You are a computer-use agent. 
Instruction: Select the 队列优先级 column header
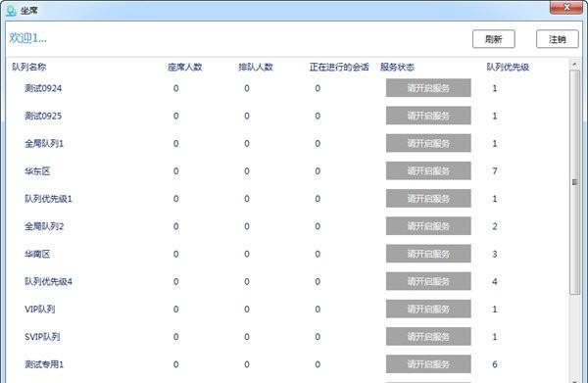point(508,67)
